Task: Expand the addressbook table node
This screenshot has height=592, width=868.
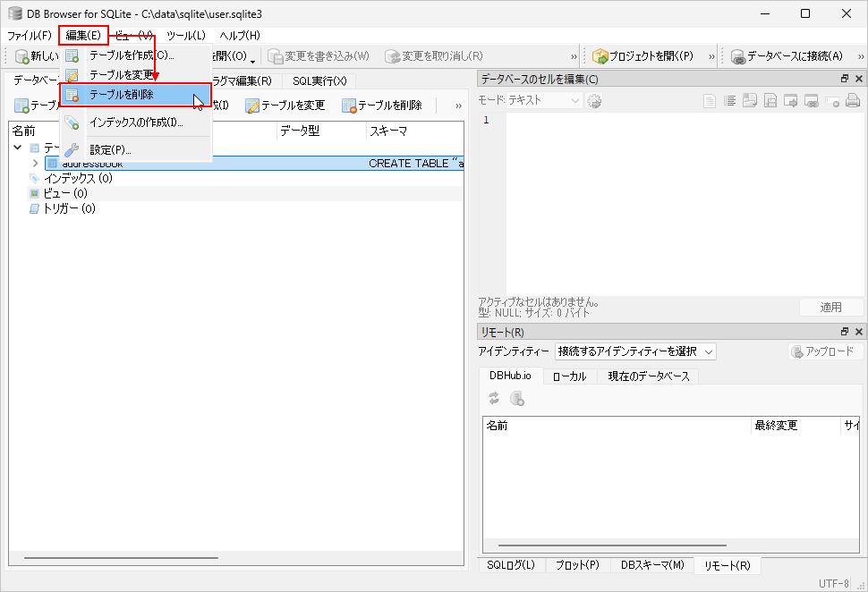Action: [x=35, y=164]
